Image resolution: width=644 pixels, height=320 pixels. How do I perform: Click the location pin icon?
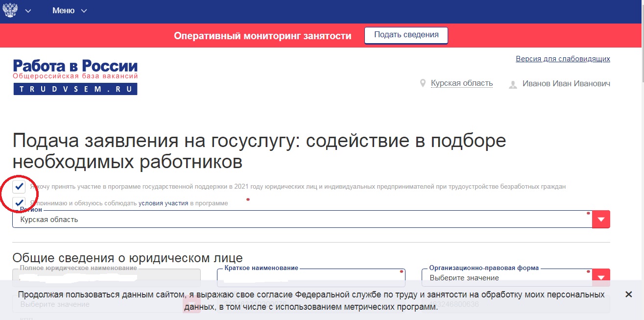pyautogui.click(x=423, y=83)
